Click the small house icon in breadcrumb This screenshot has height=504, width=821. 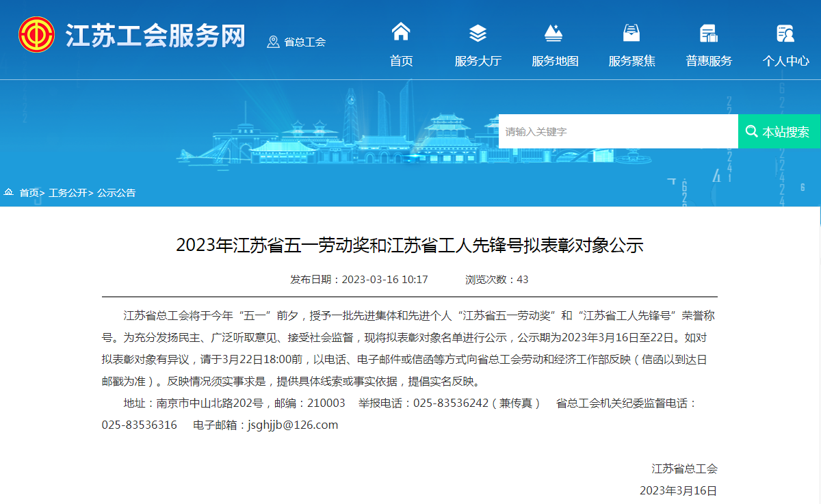coord(9,193)
